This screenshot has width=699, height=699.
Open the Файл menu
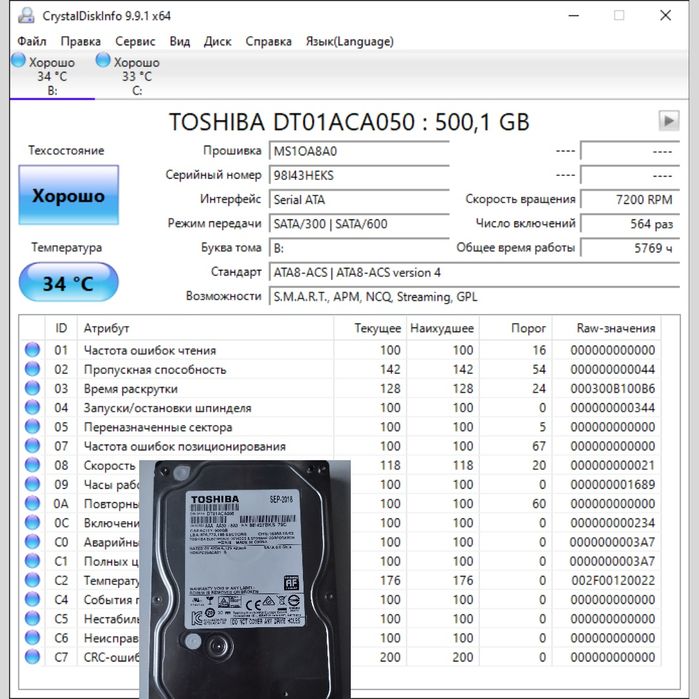click(32, 41)
